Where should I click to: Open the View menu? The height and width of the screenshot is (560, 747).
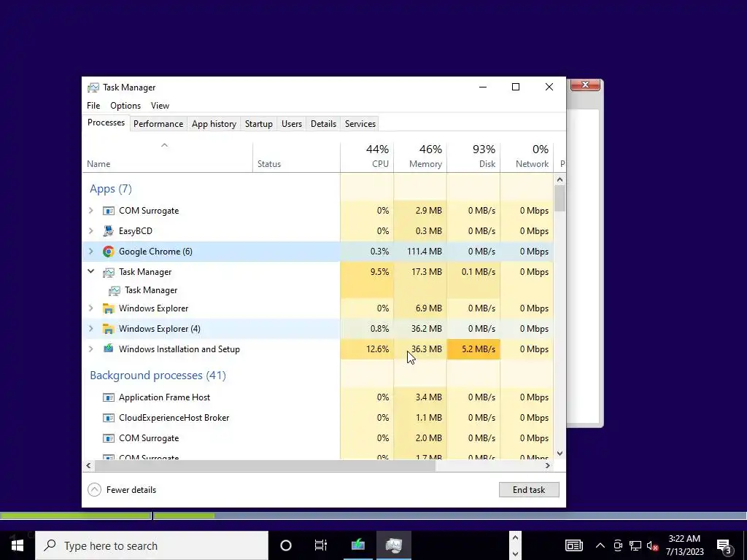click(160, 106)
